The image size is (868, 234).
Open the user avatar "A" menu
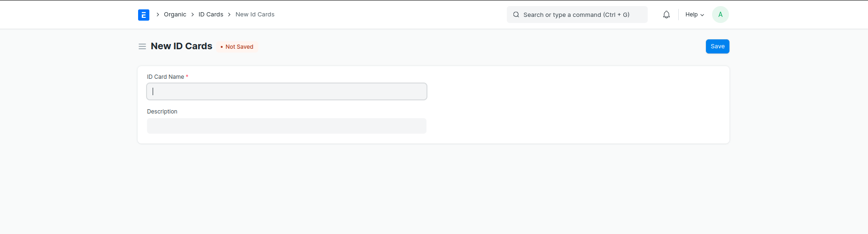point(720,15)
